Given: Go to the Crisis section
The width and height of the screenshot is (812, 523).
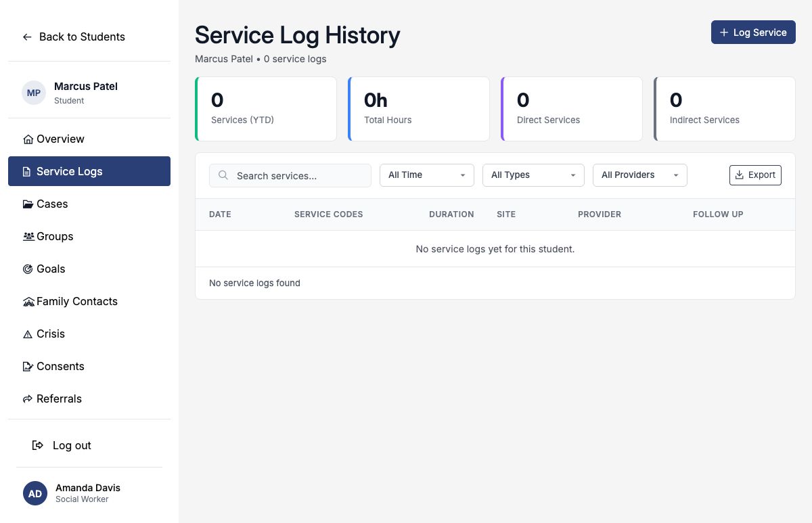Looking at the screenshot, I should point(89,334).
